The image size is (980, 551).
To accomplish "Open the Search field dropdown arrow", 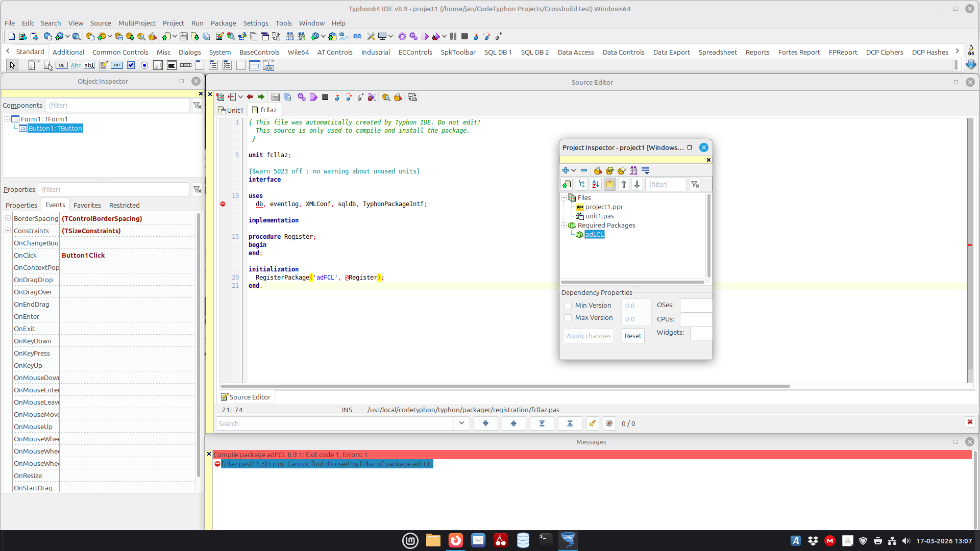I will tap(461, 423).
